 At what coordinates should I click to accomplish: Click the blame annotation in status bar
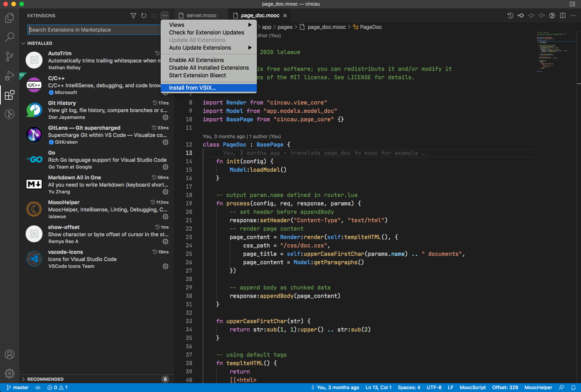pos(335,388)
